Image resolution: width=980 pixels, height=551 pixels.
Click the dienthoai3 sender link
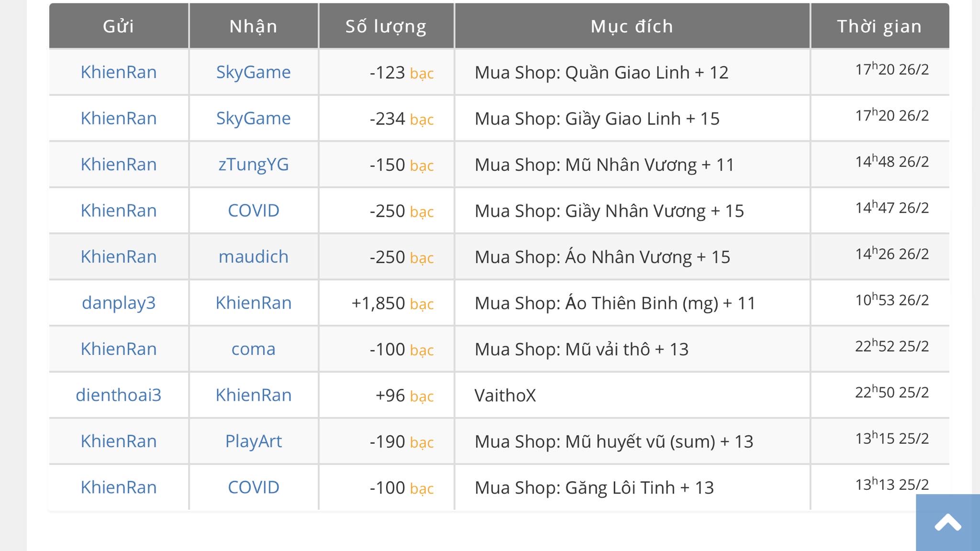point(119,395)
